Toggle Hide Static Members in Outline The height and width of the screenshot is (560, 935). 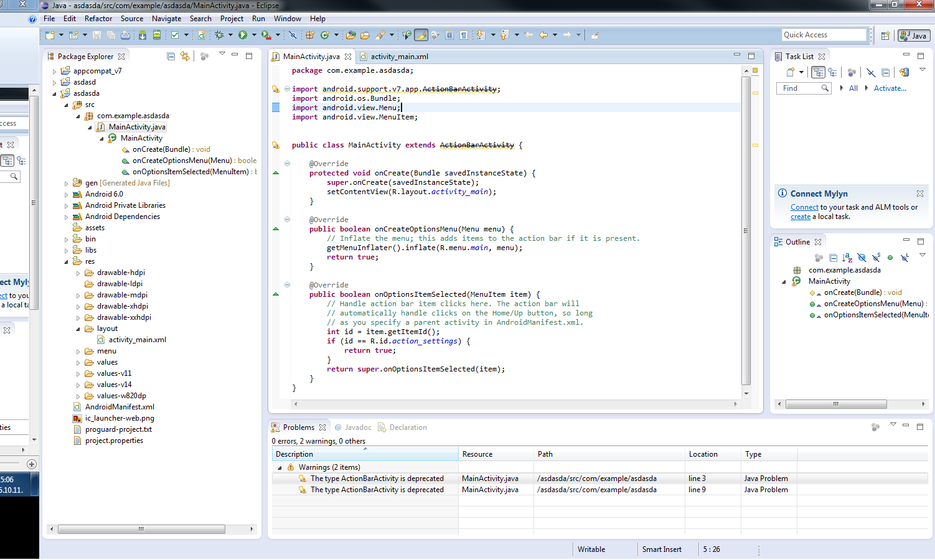coord(876,258)
